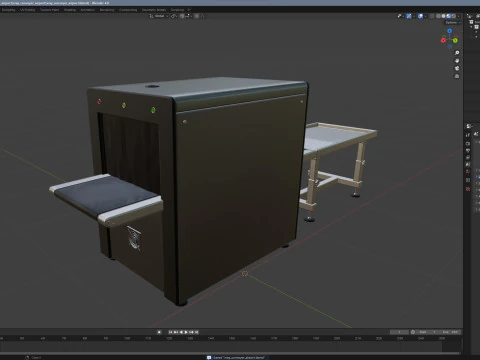The image size is (480, 360).
Task: Toggle the camera view icon
Action: point(457,68)
